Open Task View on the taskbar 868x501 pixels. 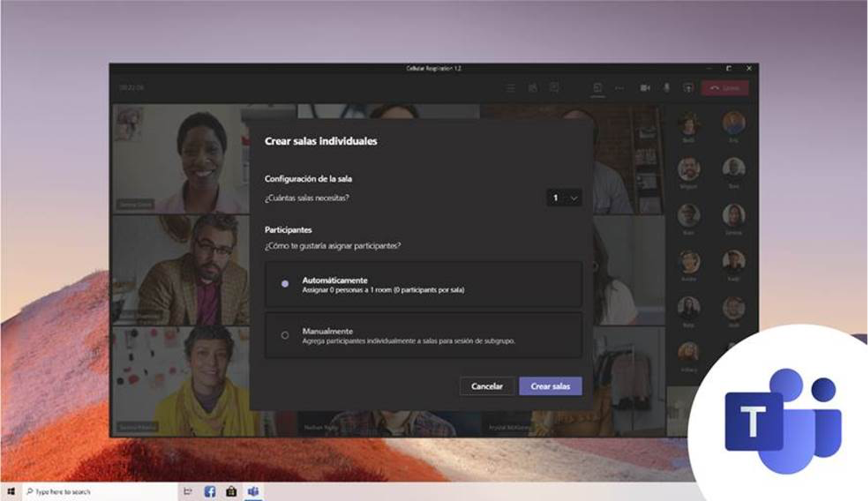[187, 491]
